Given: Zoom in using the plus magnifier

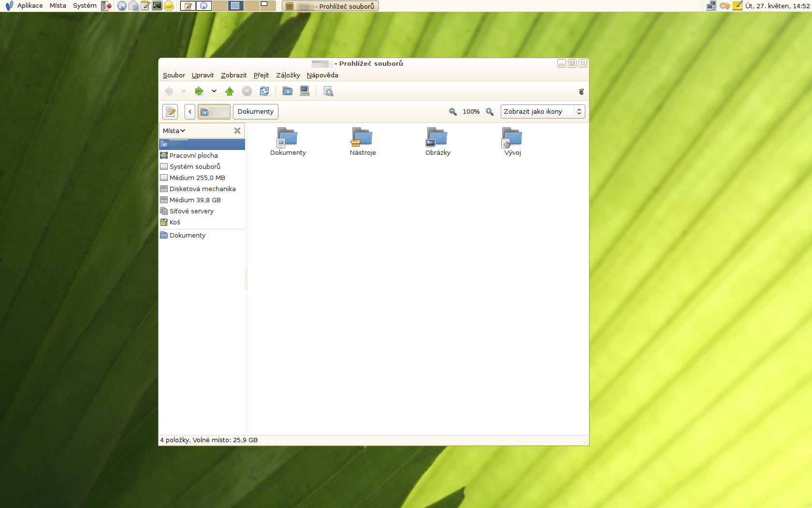Looking at the screenshot, I should [x=490, y=112].
